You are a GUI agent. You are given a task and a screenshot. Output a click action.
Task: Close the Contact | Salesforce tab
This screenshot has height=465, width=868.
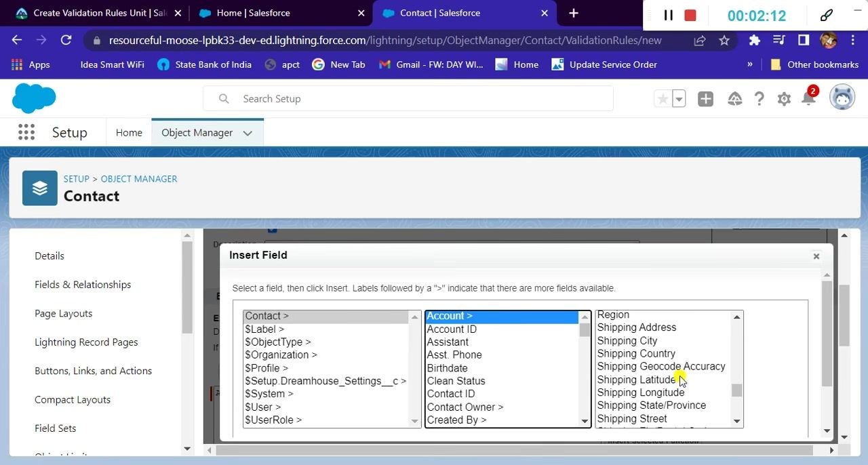[545, 13]
